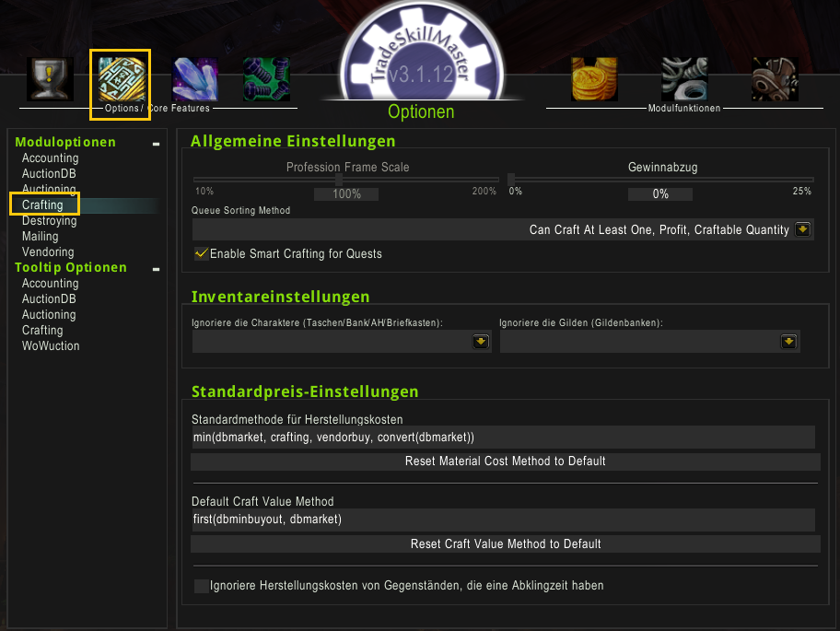The image size is (840, 631).
Task: Collapse the Tooltip Optionen section
Action: 156,269
